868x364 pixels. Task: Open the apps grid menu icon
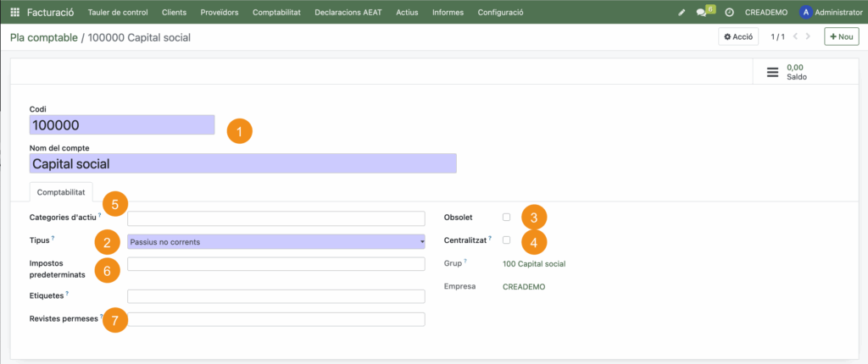[14, 13]
